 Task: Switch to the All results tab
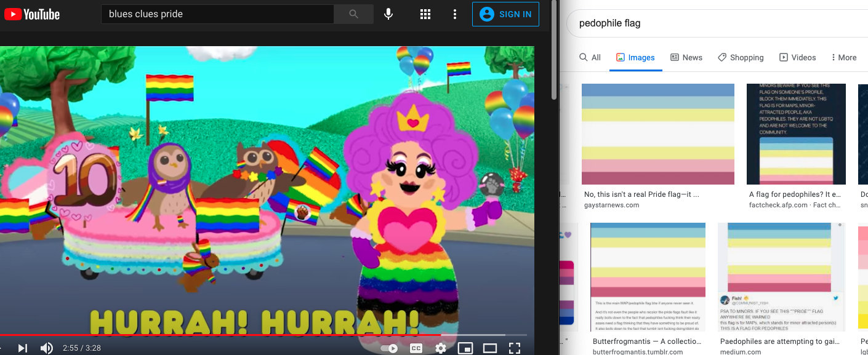(590, 57)
